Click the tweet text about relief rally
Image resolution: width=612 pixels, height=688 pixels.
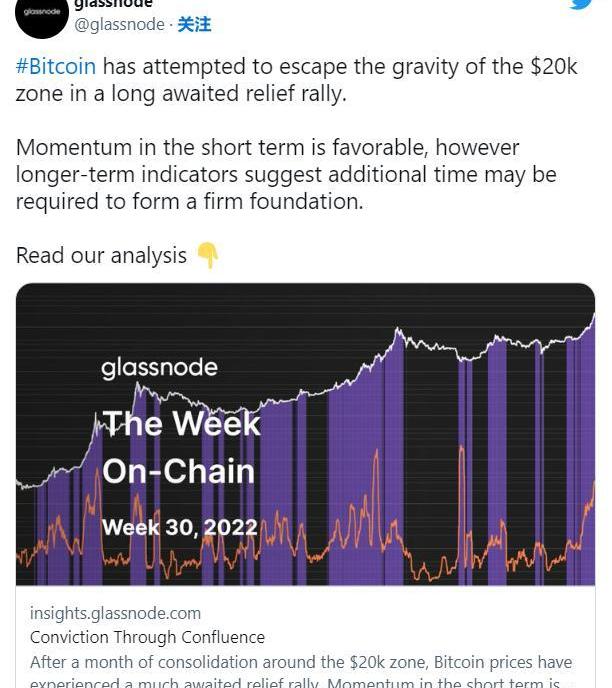297,80
